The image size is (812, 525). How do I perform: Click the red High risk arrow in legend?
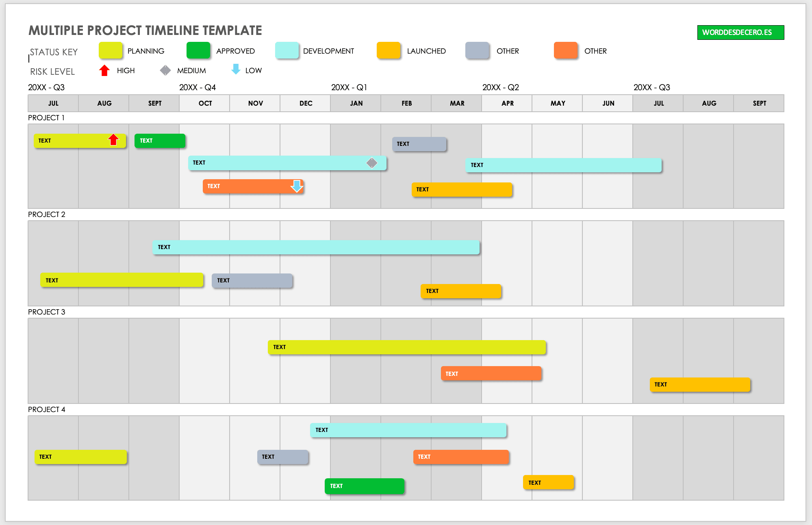pyautogui.click(x=104, y=70)
